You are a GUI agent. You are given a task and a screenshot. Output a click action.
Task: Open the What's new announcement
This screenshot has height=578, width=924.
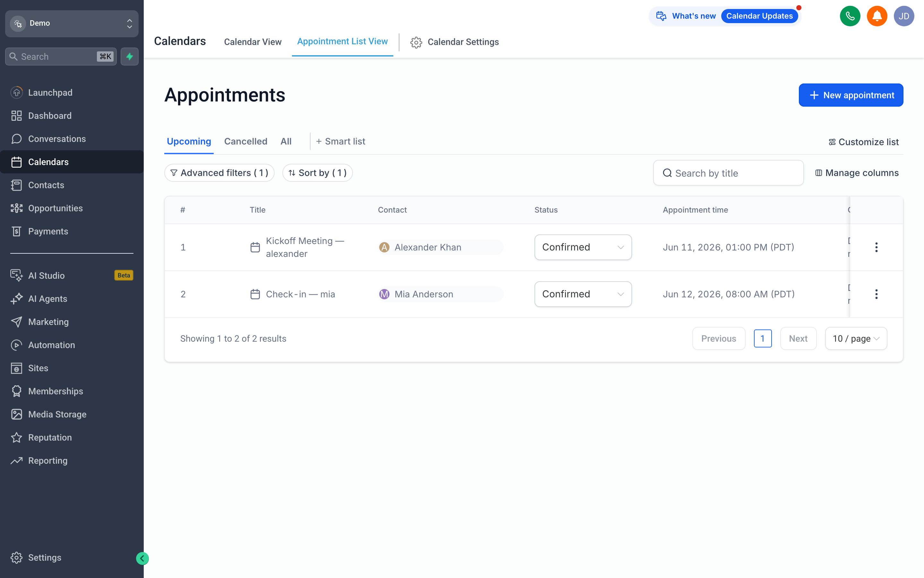click(x=693, y=16)
